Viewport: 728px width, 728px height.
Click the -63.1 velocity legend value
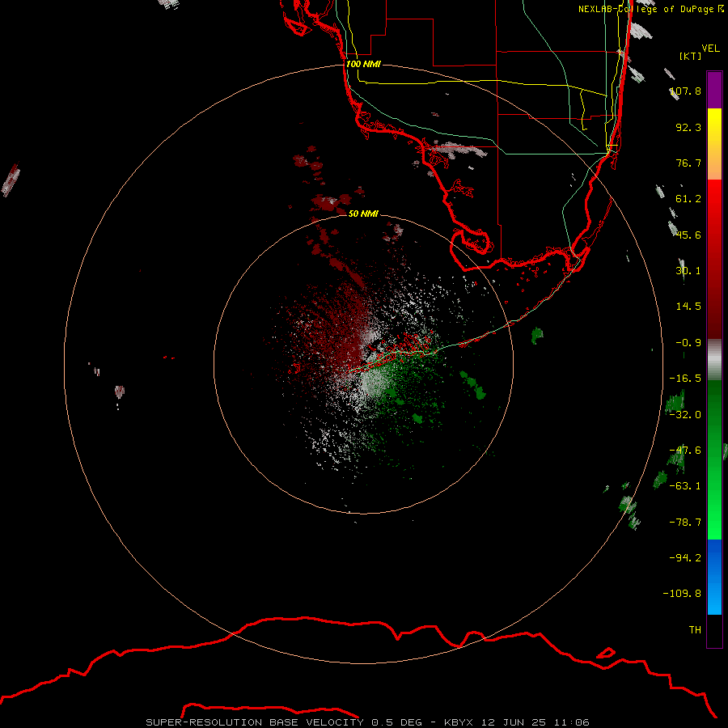(x=685, y=486)
